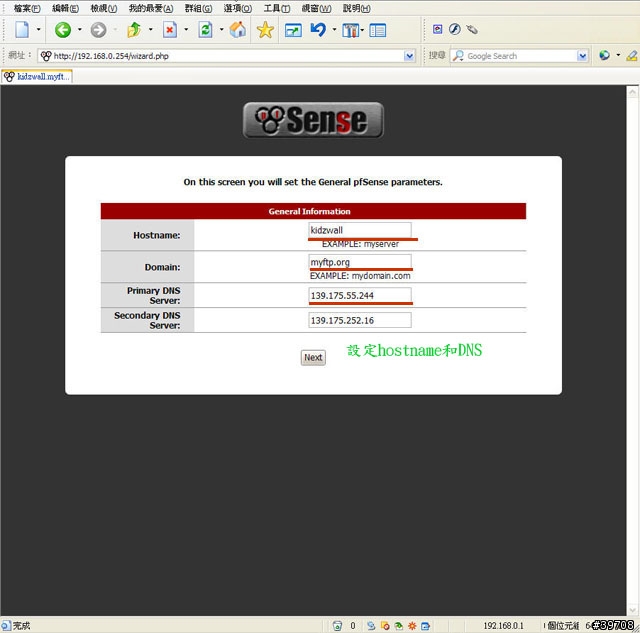Viewport: 640px width, 633px height.
Task: Click the blue window status bar icon
Action: coord(425,626)
